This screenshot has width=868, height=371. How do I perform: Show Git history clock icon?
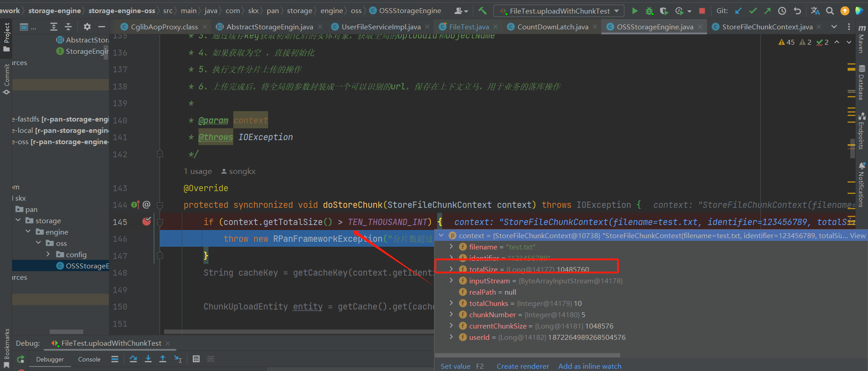pyautogui.click(x=782, y=11)
